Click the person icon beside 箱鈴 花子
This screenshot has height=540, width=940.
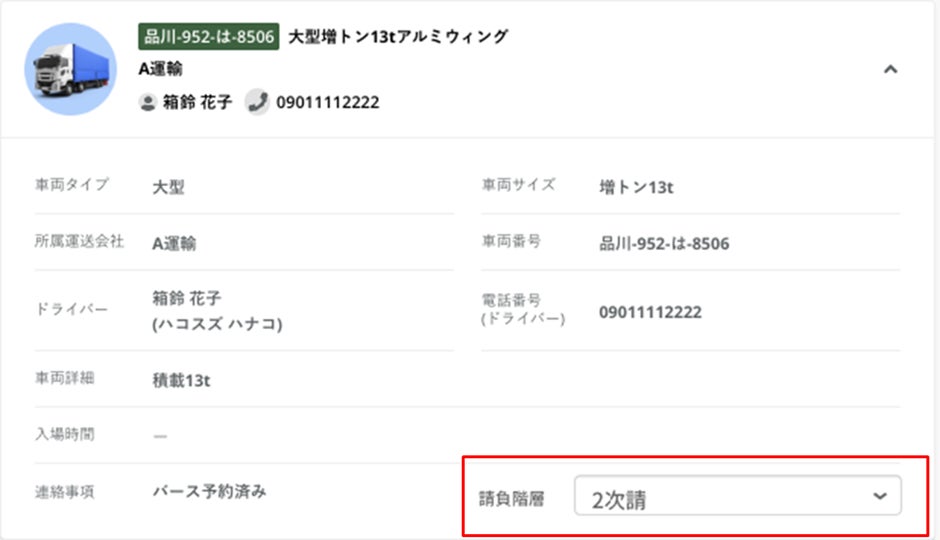148,102
